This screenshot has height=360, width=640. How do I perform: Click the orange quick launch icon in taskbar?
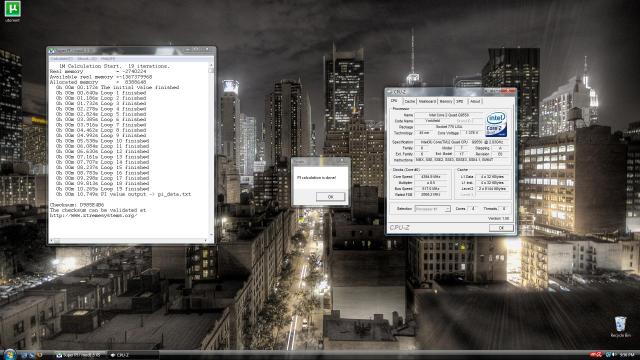point(40,355)
